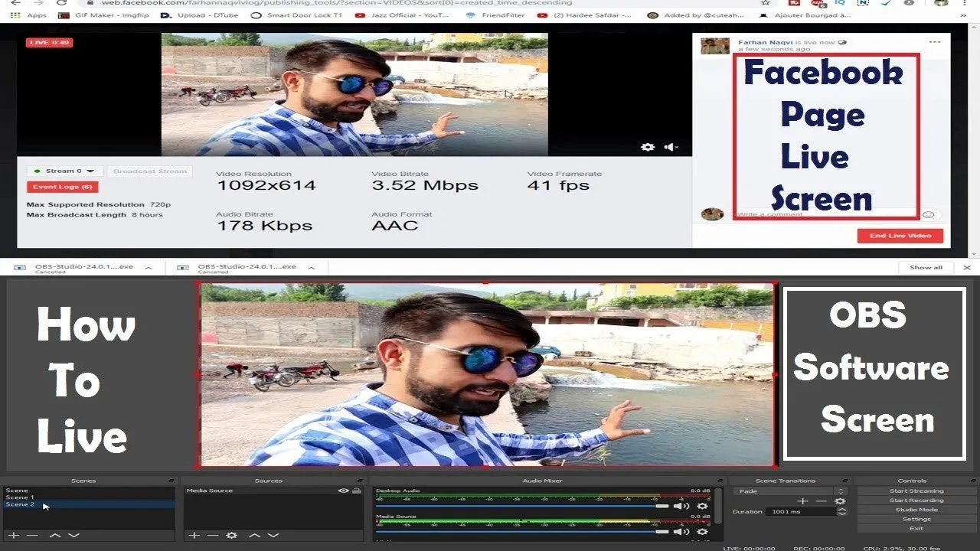Open Smart Door Lock T1 bookmark
Viewport: 980px width, 551px height.
[297, 15]
